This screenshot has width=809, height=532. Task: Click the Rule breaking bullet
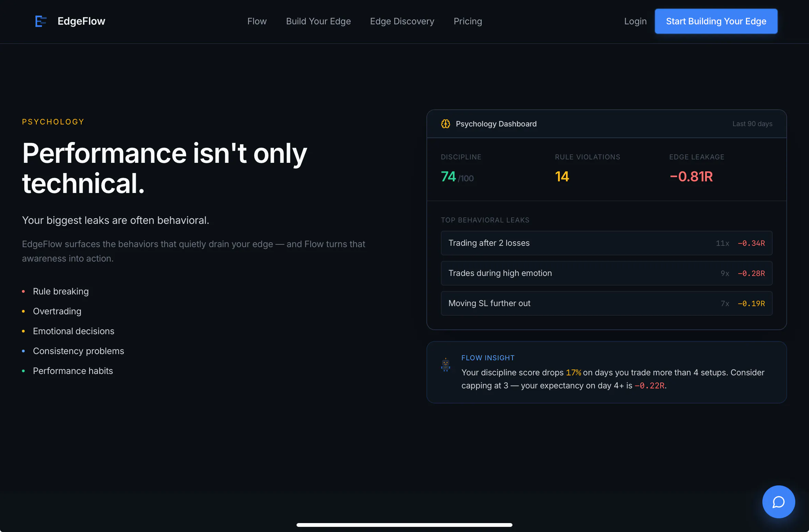(61, 291)
